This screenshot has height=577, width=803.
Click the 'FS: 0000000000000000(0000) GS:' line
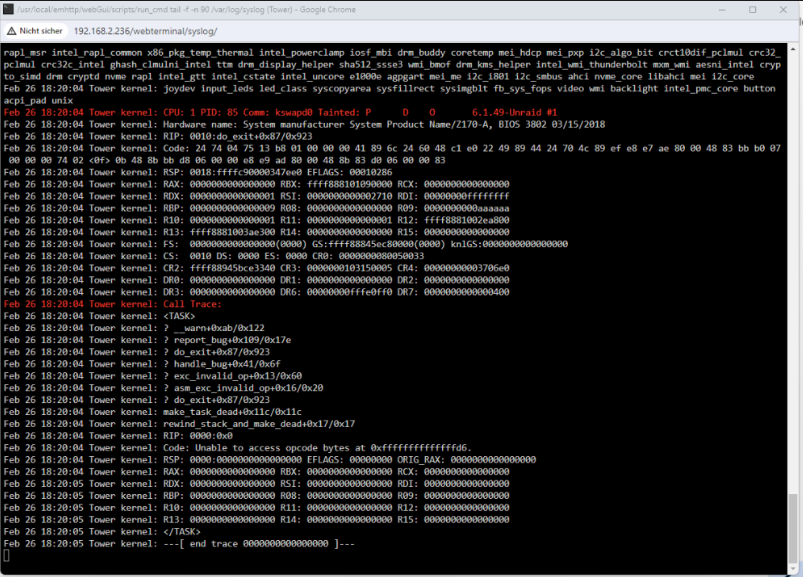tap(286, 244)
